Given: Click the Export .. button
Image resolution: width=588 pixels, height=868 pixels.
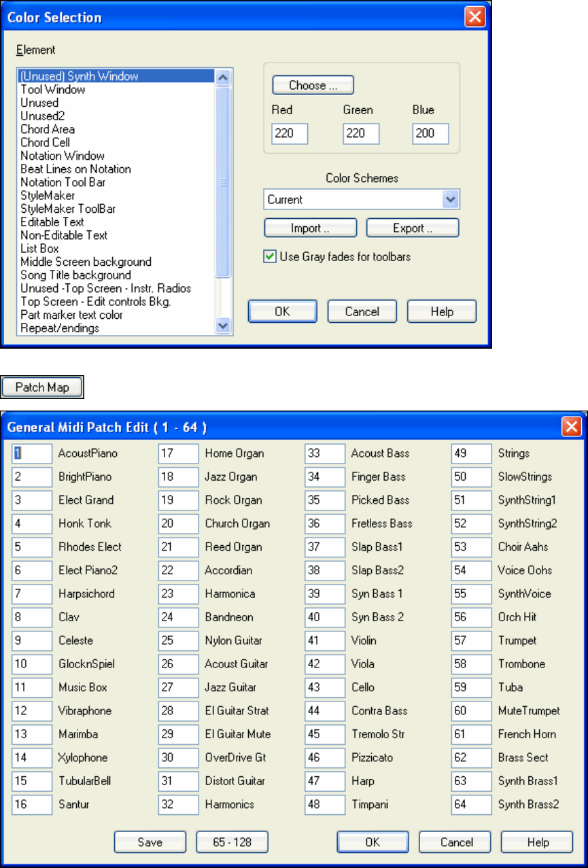Looking at the screenshot, I should [x=413, y=228].
